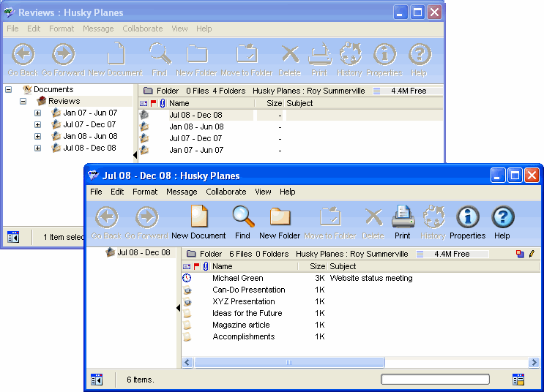Collapse the Documents tree node
This screenshot has width=544, height=392.
point(9,90)
